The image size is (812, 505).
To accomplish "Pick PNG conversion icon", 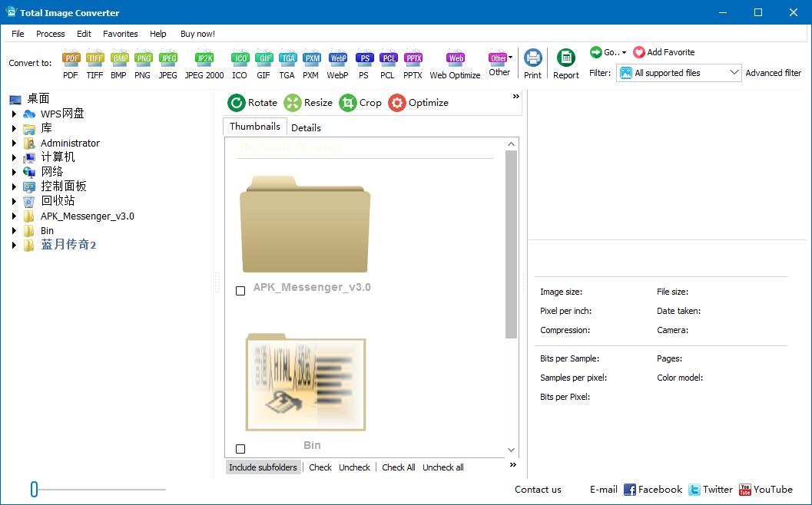I will pyautogui.click(x=143, y=58).
